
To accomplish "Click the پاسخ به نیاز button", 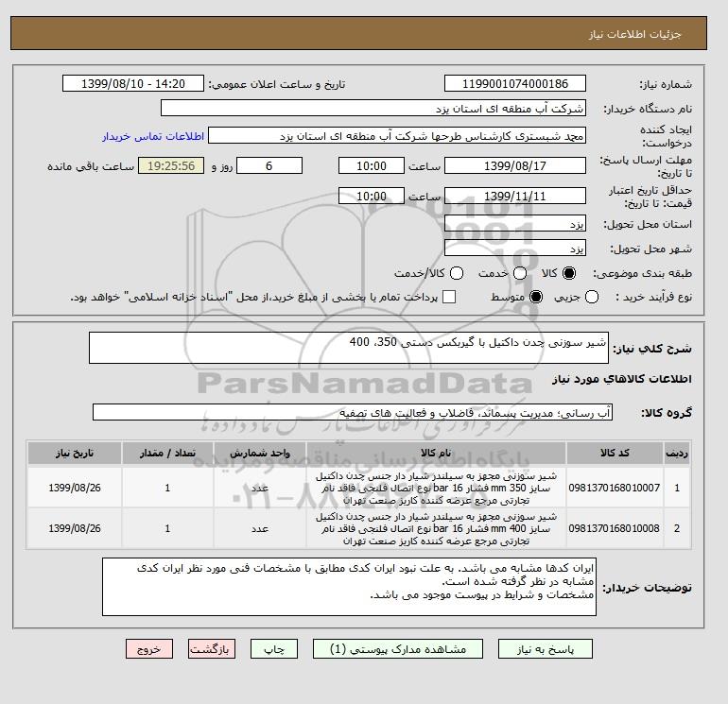I will (546, 649).
